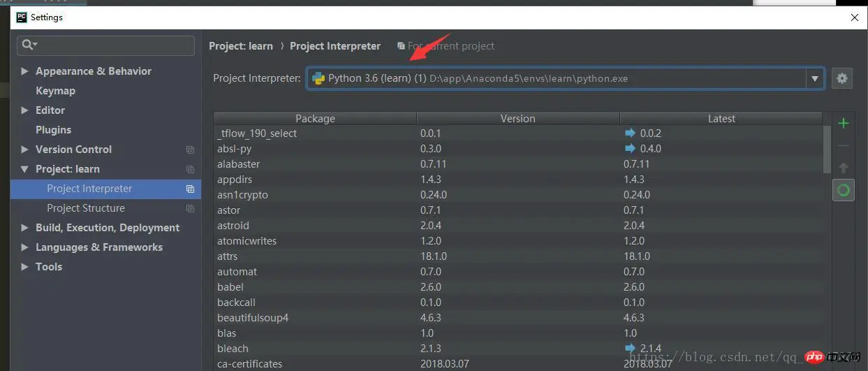Select the beautifulsoup4 package row
Image resolution: width=868 pixels, height=371 pixels.
(518, 318)
